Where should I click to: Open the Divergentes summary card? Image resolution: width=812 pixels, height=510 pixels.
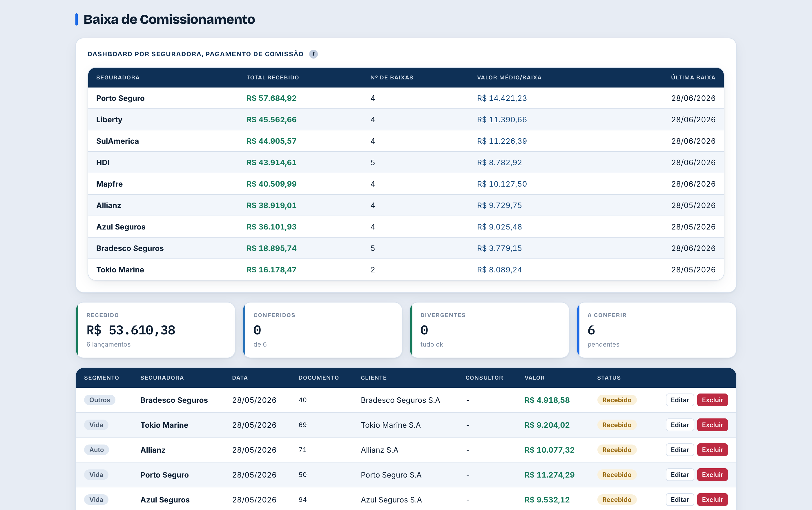[x=489, y=330]
